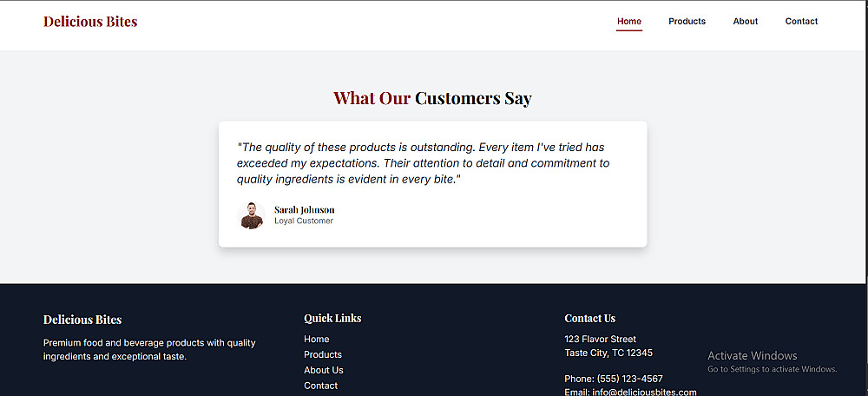Click the Contact link under Quick Links
Viewport: 868px width, 396px height.
[x=321, y=386]
